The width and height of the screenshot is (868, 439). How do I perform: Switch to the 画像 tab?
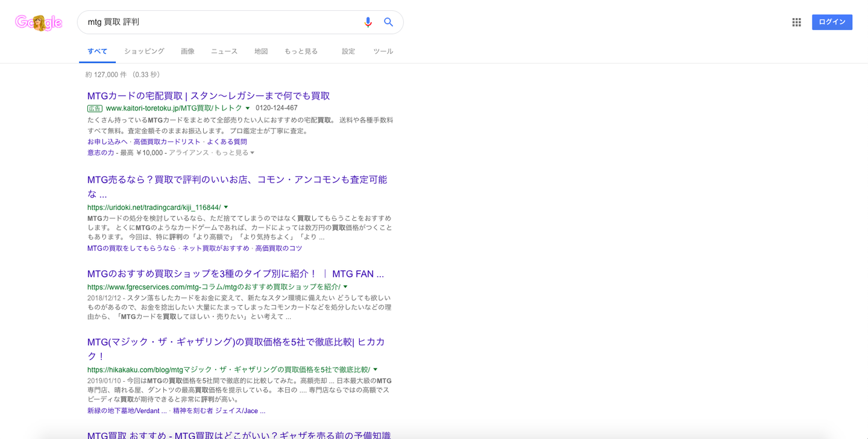point(187,51)
